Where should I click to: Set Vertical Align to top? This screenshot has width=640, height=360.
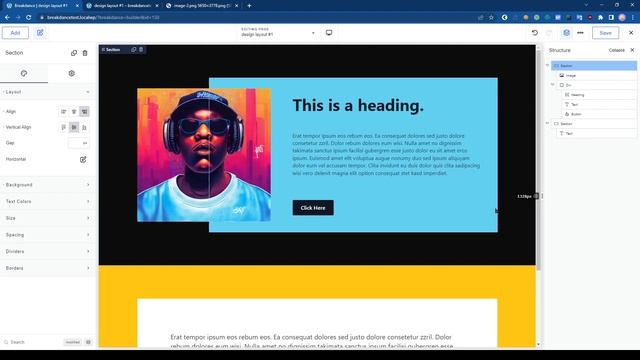coord(64,127)
